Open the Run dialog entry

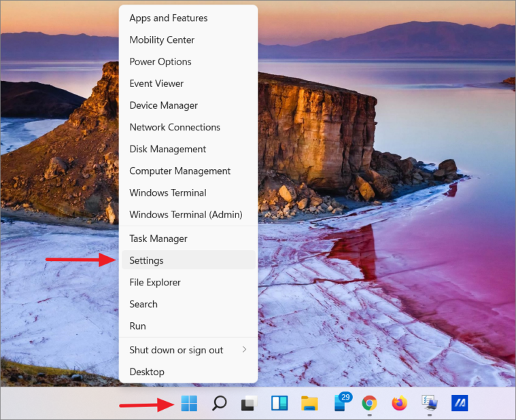click(188, 326)
